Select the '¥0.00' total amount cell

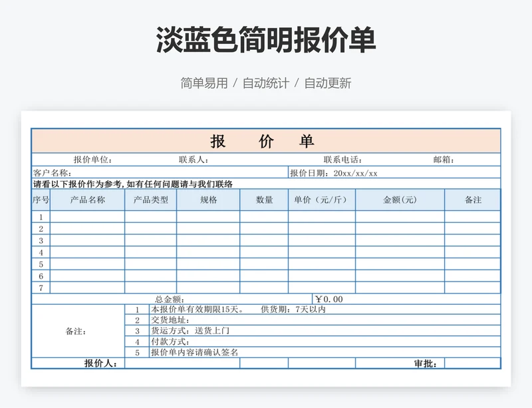tap(406, 299)
